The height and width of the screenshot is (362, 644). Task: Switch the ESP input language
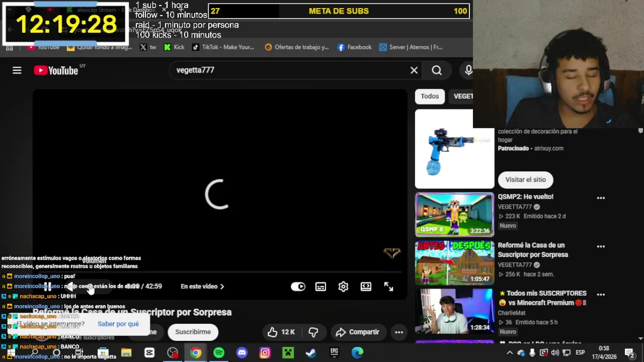(x=580, y=353)
